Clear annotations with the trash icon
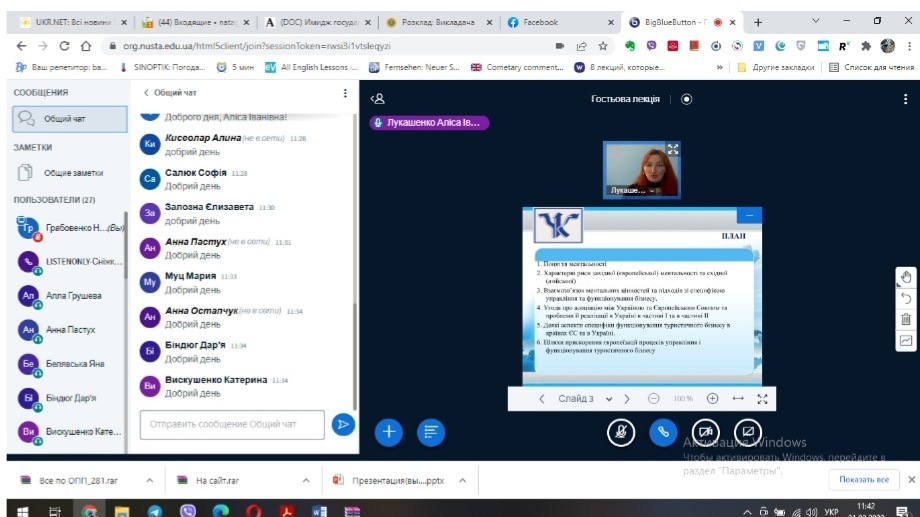 click(906, 319)
